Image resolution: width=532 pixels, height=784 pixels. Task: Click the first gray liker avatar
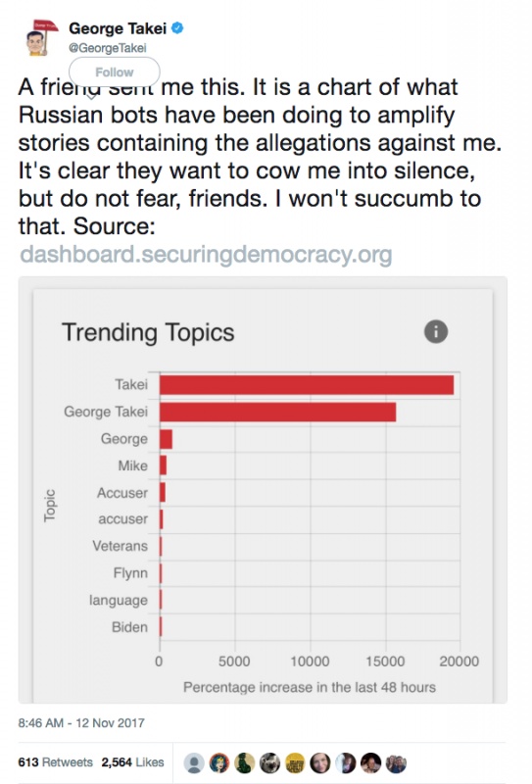pos(194,763)
